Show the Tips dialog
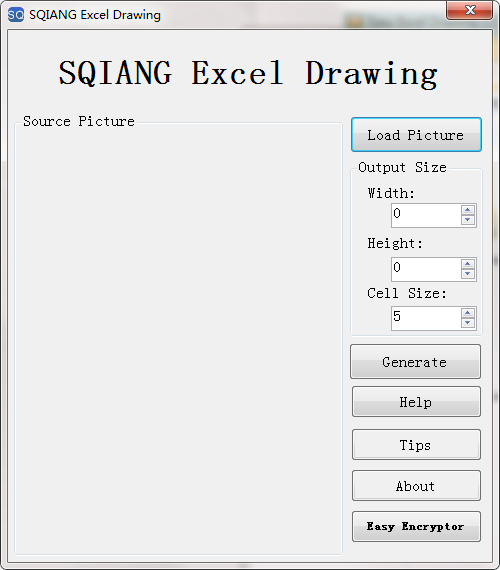 [416, 445]
